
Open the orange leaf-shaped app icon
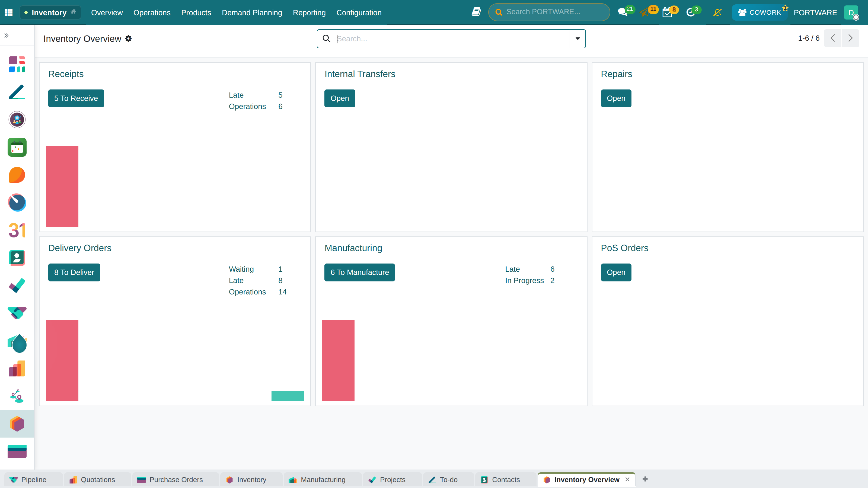[17, 175]
